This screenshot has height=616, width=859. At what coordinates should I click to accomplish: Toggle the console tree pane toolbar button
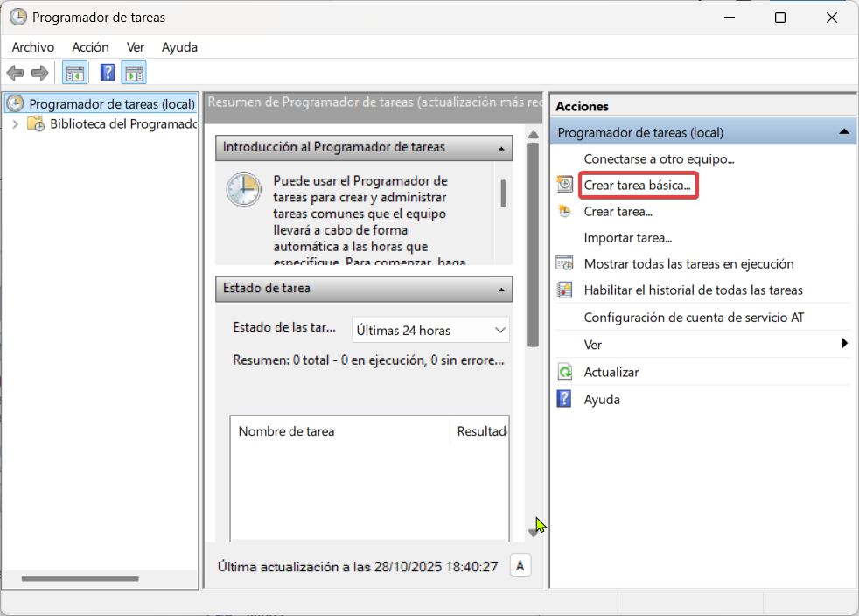75,73
